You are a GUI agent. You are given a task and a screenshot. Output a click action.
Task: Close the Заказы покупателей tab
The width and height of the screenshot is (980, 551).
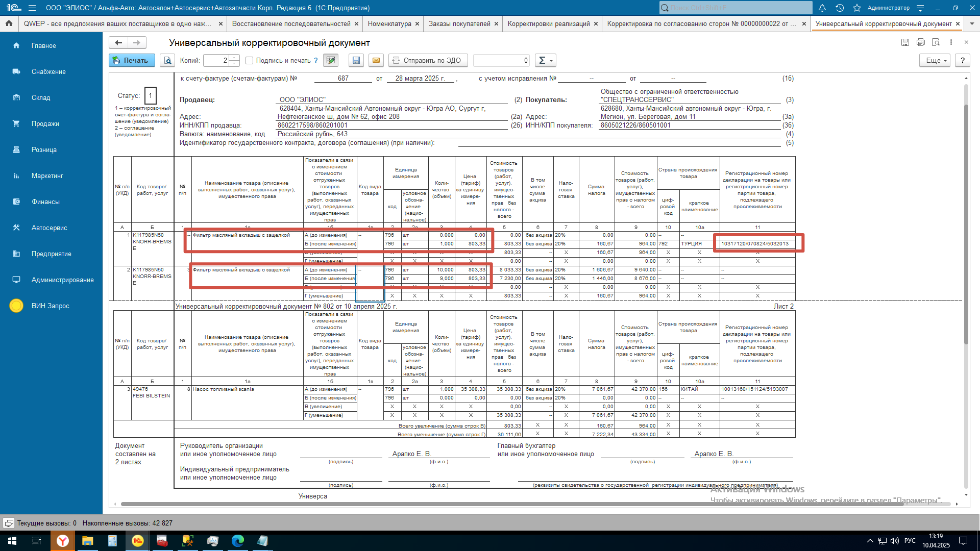pos(496,23)
